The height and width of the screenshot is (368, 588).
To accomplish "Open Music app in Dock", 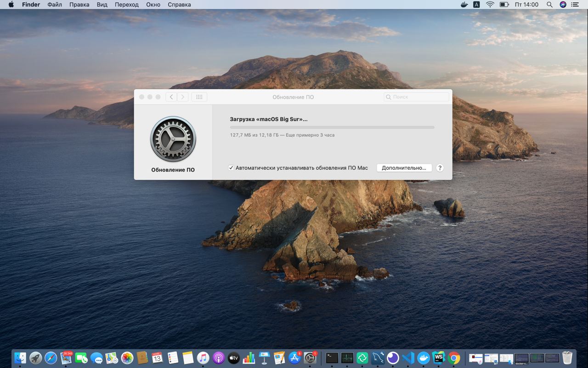I will pyautogui.click(x=203, y=358).
